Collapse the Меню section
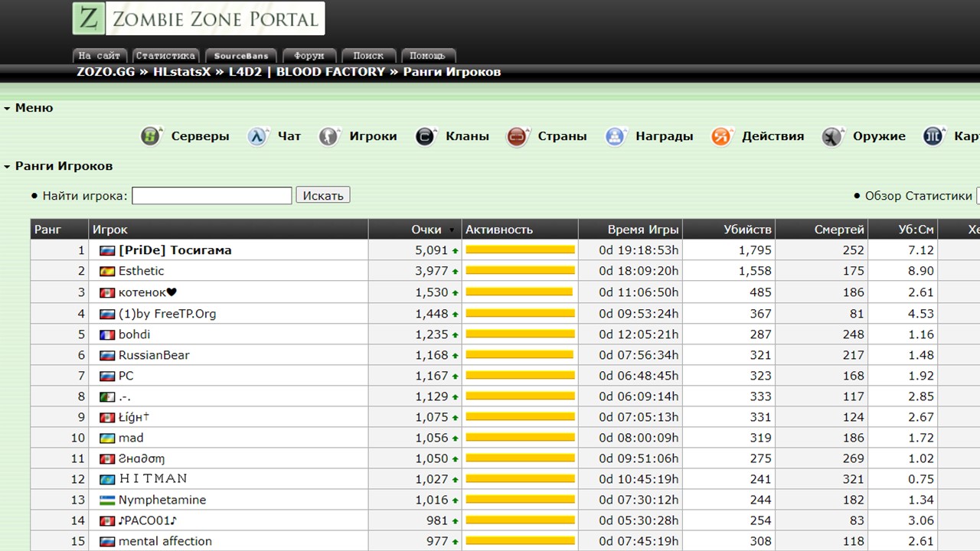Screen dimensions: 980x551 click(7, 109)
